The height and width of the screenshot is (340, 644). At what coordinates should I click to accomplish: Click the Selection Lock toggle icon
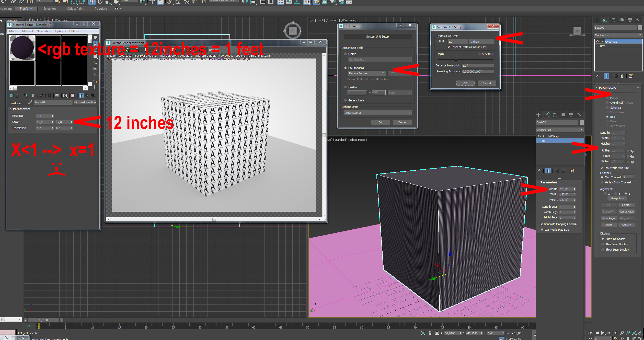click(x=430, y=333)
